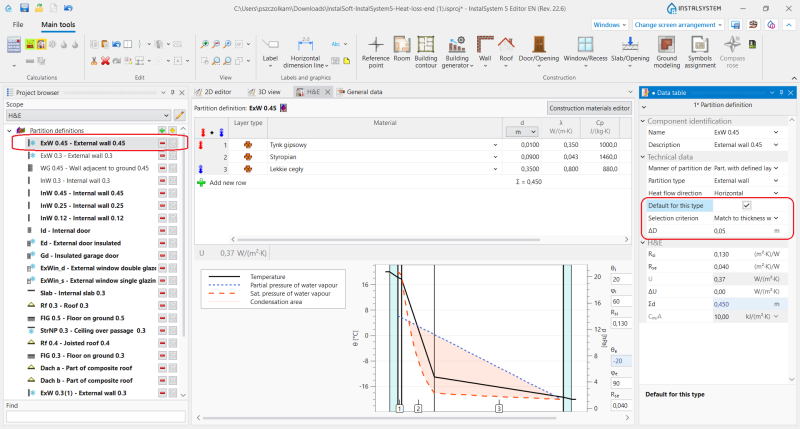
Task: Click the zoom in magnifier icon
Action: click(205, 44)
